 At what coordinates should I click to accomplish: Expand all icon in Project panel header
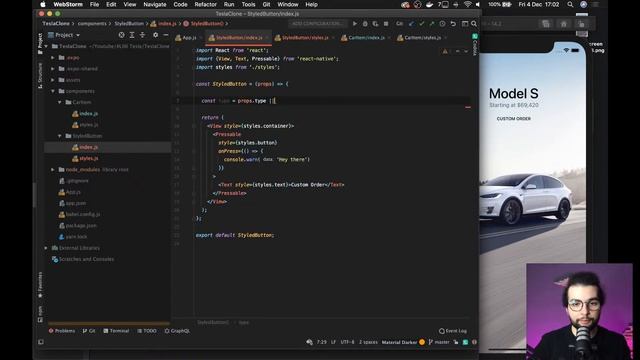[132, 35]
